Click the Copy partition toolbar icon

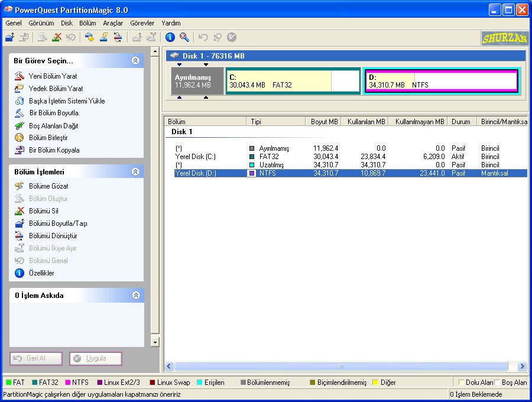pos(24,37)
